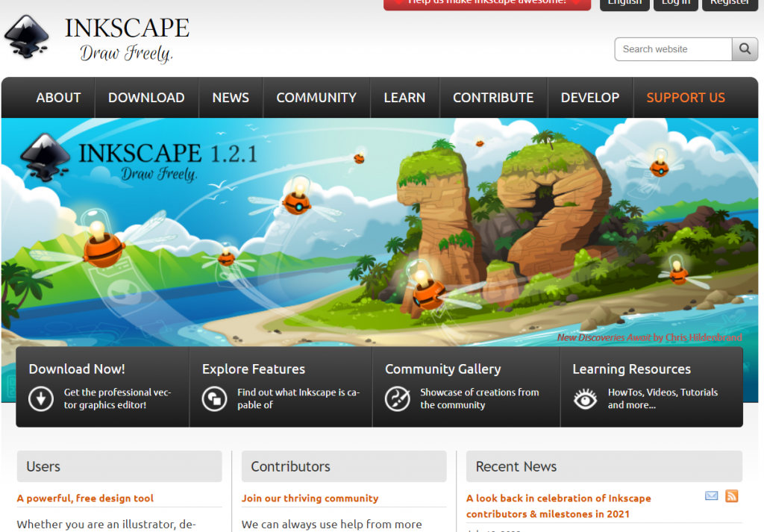Click the Register button
This screenshot has height=532, width=764.
click(x=730, y=4)
